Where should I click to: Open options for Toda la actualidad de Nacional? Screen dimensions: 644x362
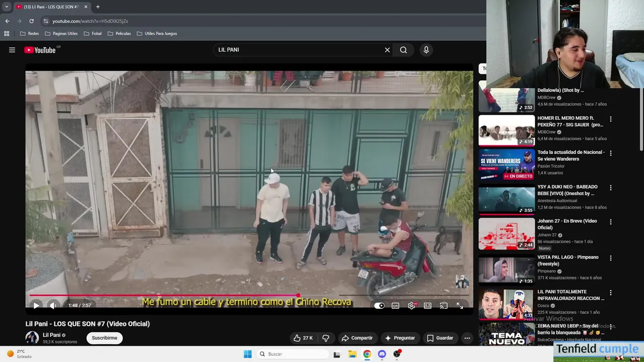tap(611, 153)
